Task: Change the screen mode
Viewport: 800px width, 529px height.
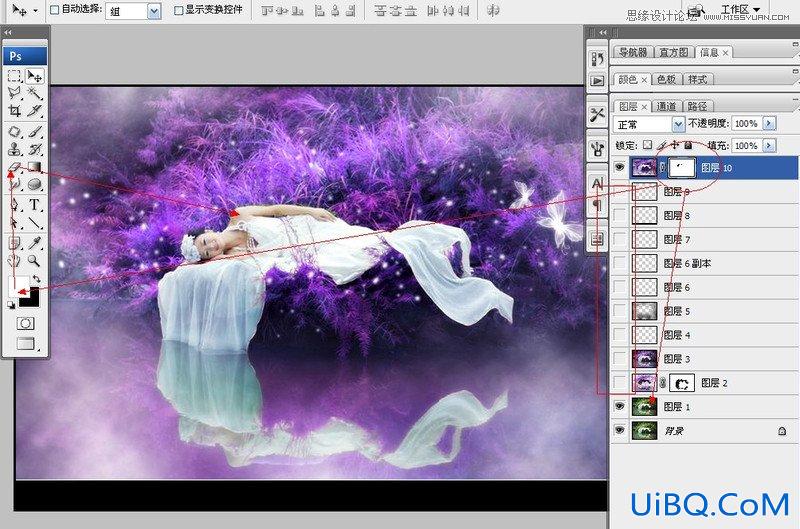Action: tap(26, 344)
